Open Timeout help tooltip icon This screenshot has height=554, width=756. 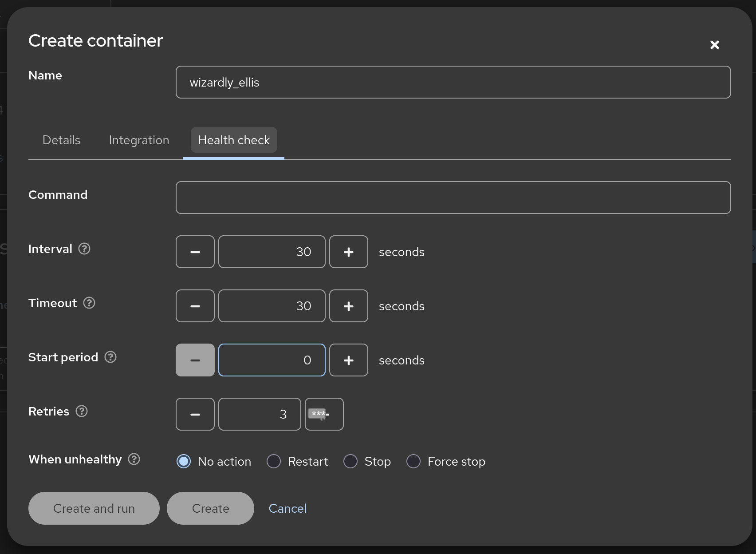[89, 303]
